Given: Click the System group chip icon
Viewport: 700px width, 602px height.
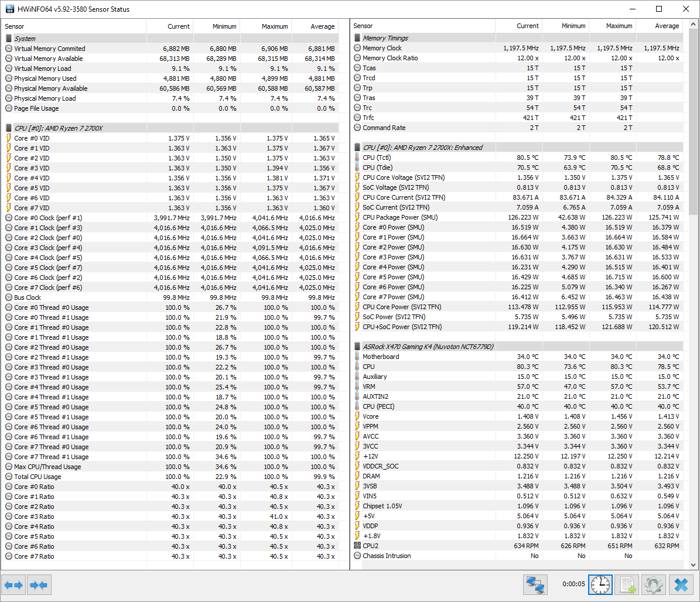Looking at the screenshot, I should click(8, 39).
